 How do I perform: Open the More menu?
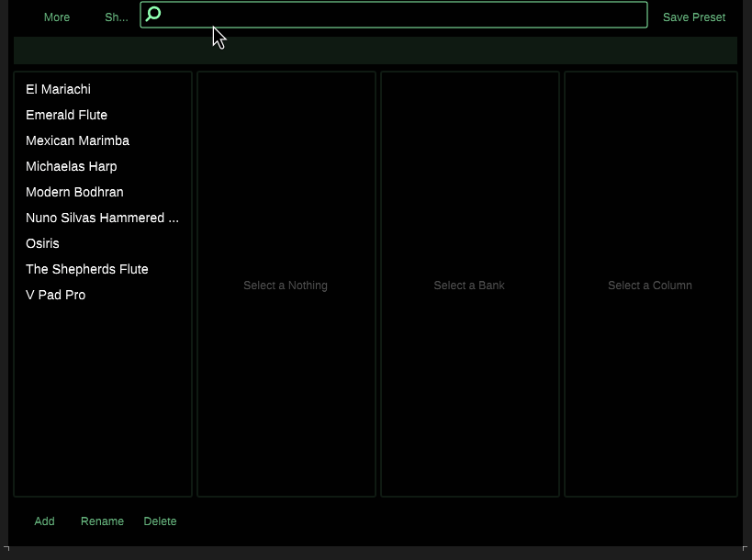click(x=57, y=17)
